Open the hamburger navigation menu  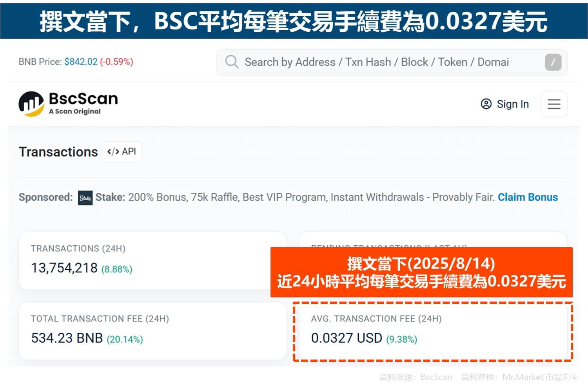(554, 104)
